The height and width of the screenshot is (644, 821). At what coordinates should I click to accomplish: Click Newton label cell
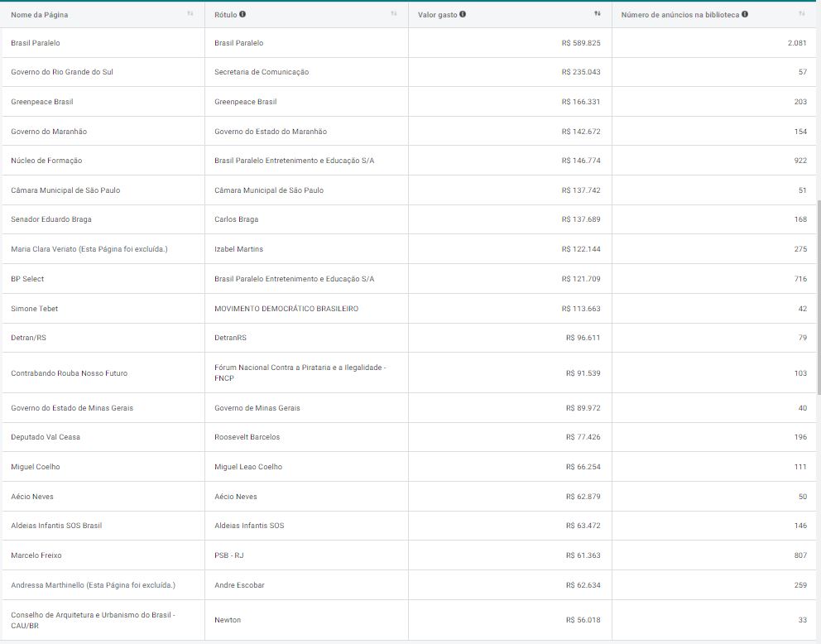click(228, 620)
